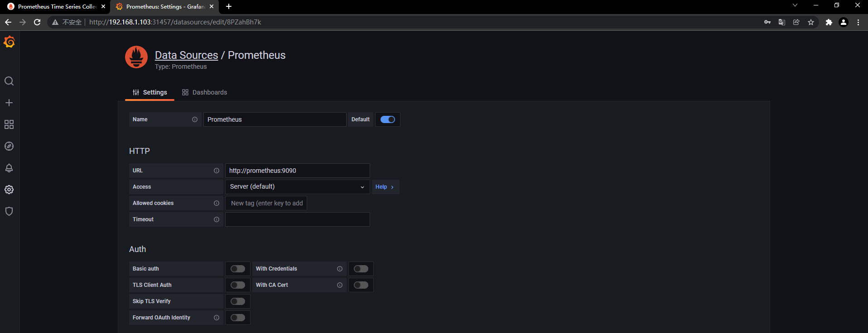Viewport: 868px width, 333px height.
Task: Open the Grafana home logo
Action: point(9,42)
